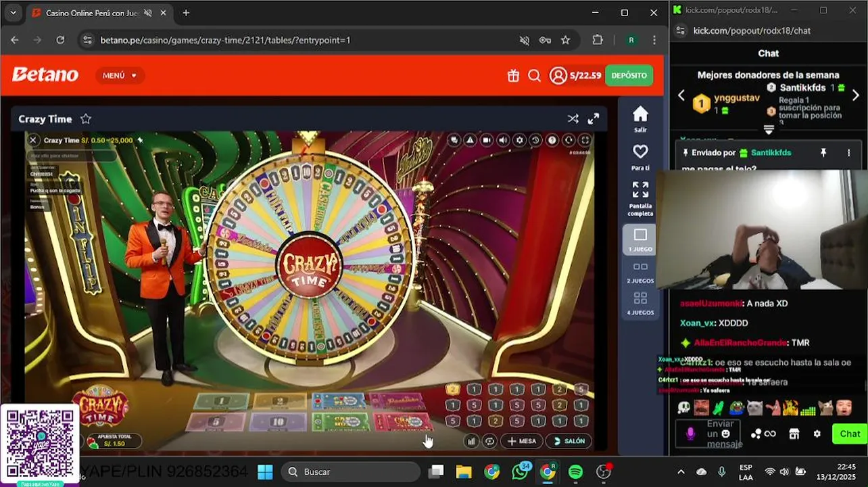Open game settings gear icon
The image size is (868, 487).
(x=519, y=140)
